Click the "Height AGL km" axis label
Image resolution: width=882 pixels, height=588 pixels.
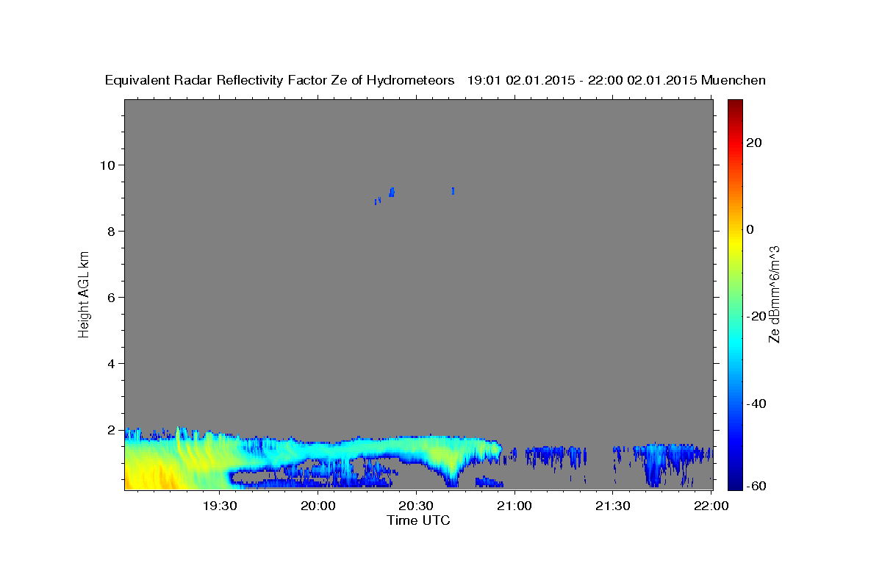coord(85,293)
